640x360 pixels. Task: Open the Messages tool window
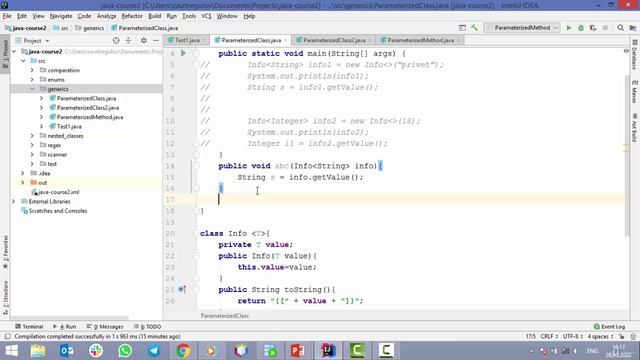[x=105, y=327]
